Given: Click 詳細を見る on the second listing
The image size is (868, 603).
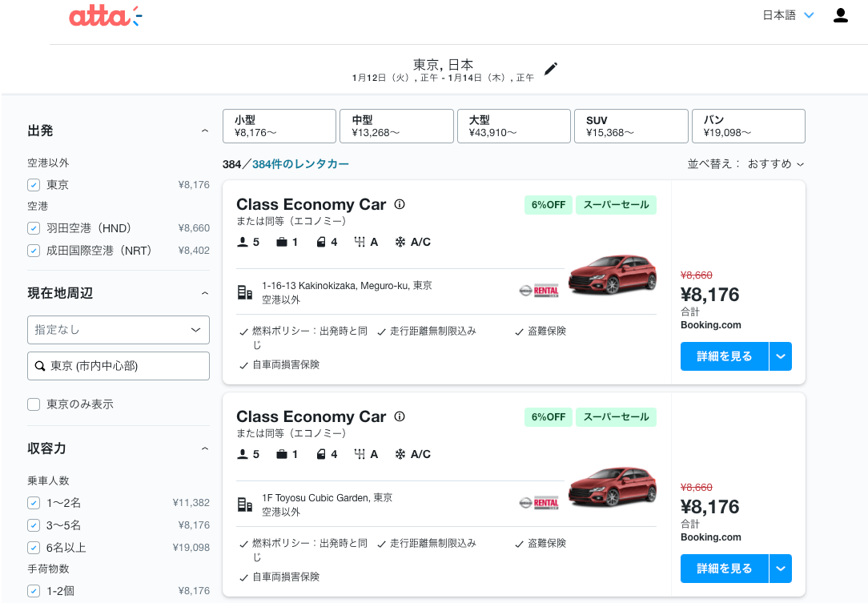Looking at the screenshot, I should [724, 569].
